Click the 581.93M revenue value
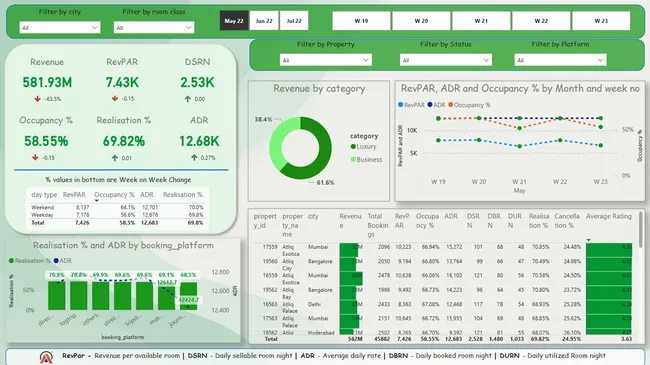Screen dimensions: 650x365 (47, 82)
